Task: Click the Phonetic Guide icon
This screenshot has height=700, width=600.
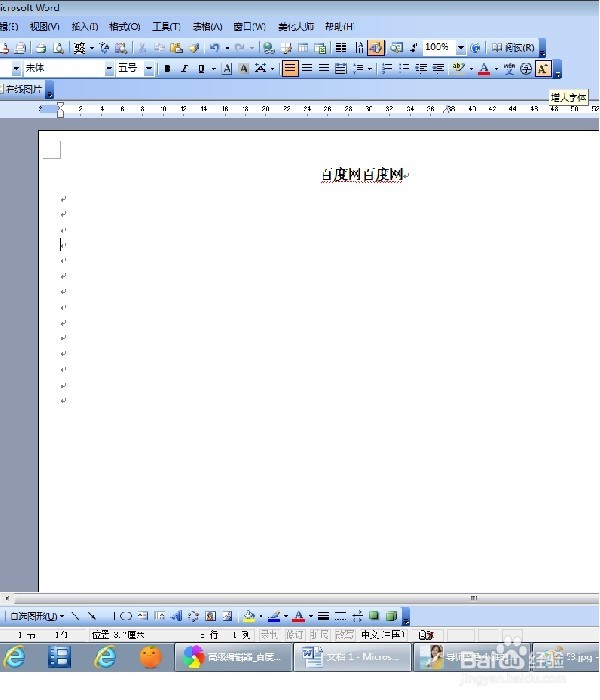Action: (509, 68)
